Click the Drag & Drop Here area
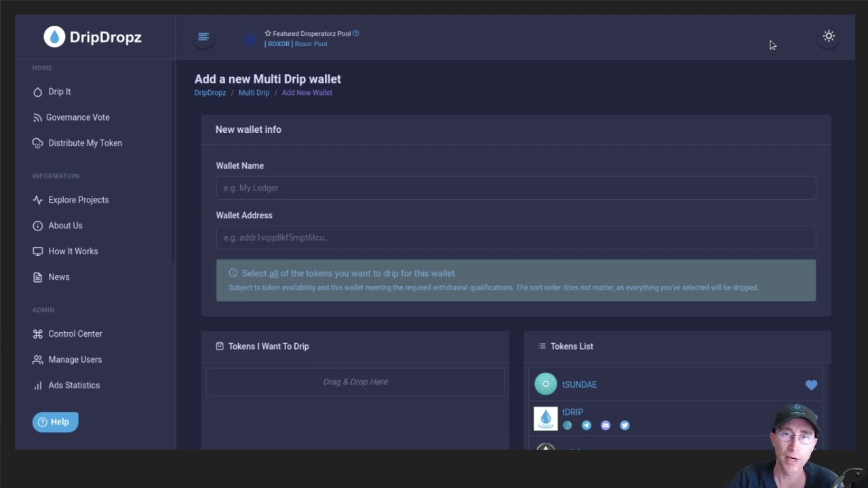 [x=355, y=382]
